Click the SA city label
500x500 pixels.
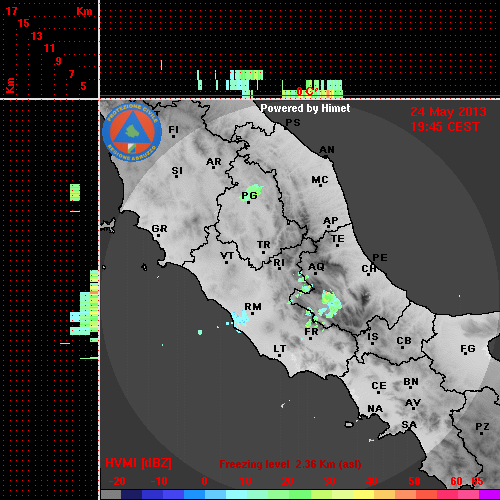point(409,425)
